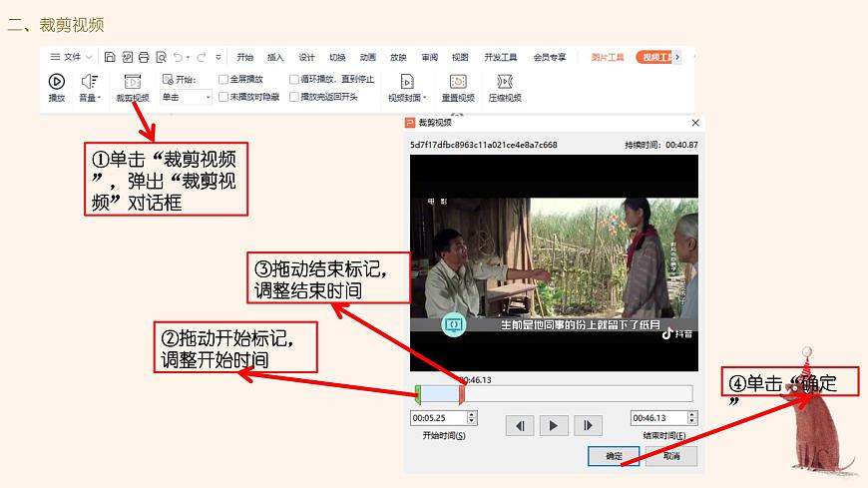Switch to the 审阅 tab
The height and width of the screenshot is (488, 868).
(429, 57)
